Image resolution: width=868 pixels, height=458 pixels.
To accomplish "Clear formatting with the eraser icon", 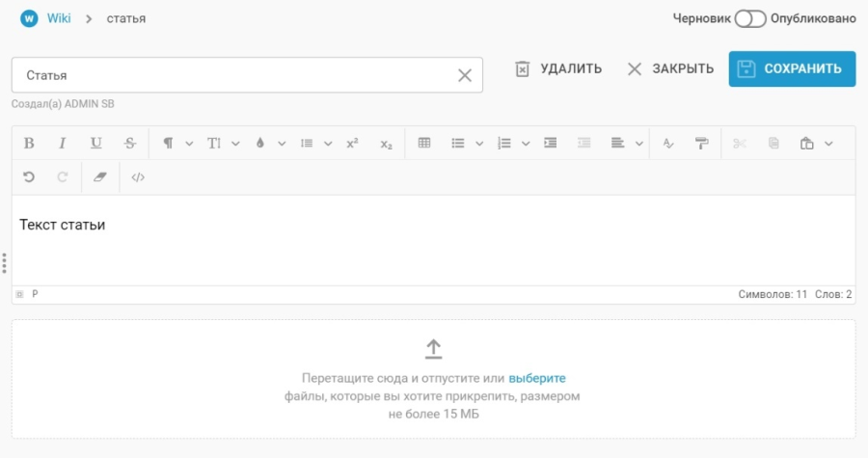I will [x=96, y=177].
